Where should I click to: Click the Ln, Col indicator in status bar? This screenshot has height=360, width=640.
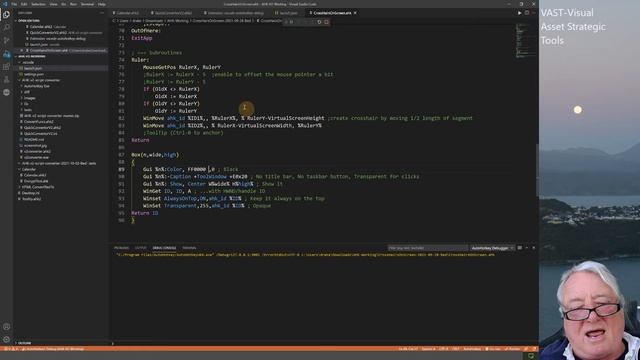pos(408,349)
